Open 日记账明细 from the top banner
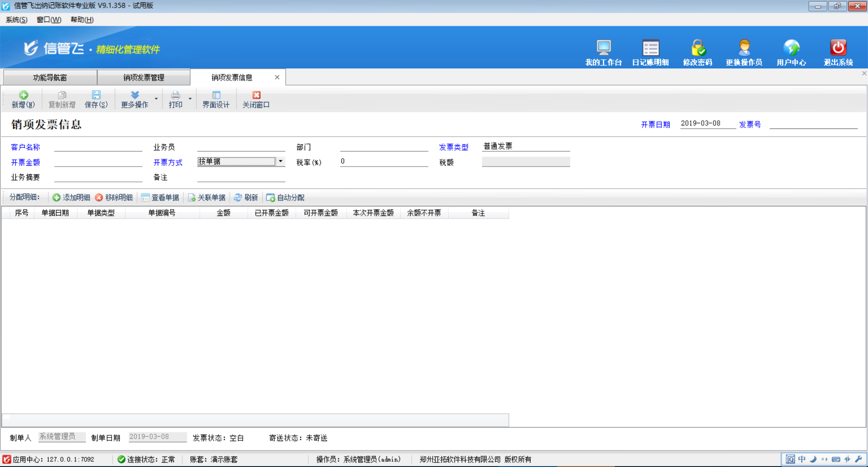The image size is (868, 467). [651, 51]
